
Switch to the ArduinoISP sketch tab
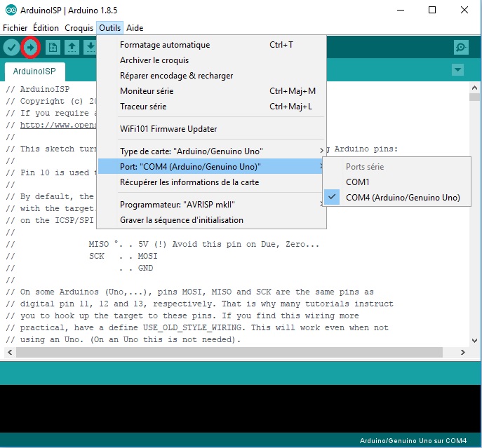[x=35, y=72]
